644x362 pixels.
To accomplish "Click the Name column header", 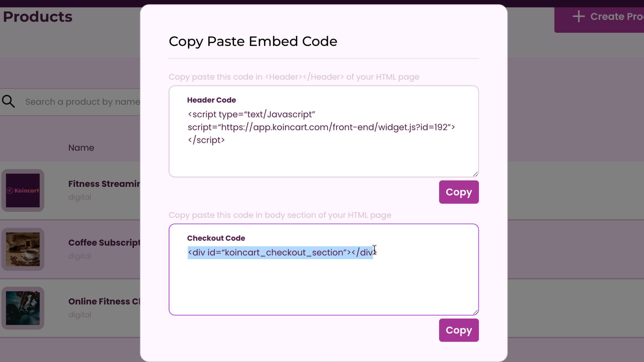I will coord(81,148).
